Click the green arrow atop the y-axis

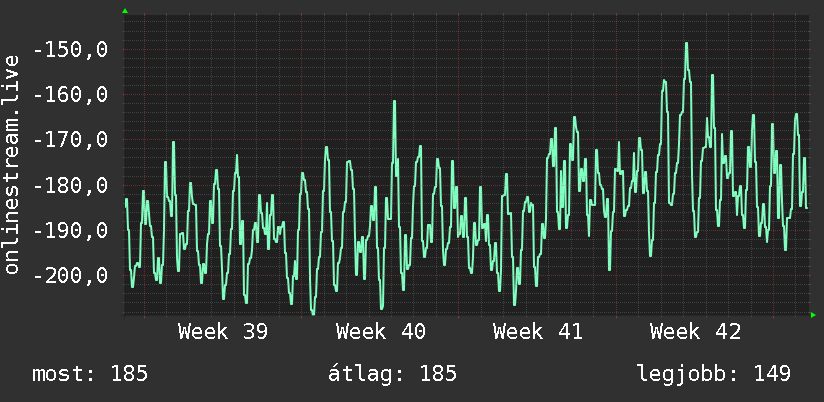(x=125, y=11)
